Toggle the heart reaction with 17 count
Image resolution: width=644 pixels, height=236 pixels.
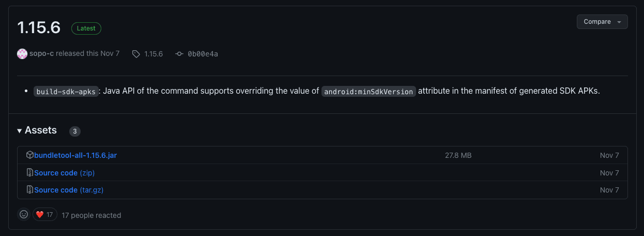(x=45, y=214)
